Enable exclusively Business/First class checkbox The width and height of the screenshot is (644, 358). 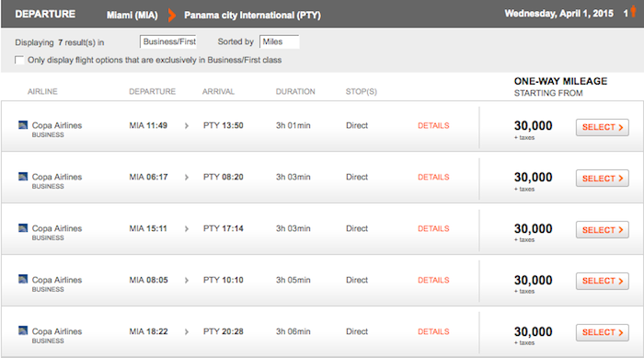tap(19, 60)
